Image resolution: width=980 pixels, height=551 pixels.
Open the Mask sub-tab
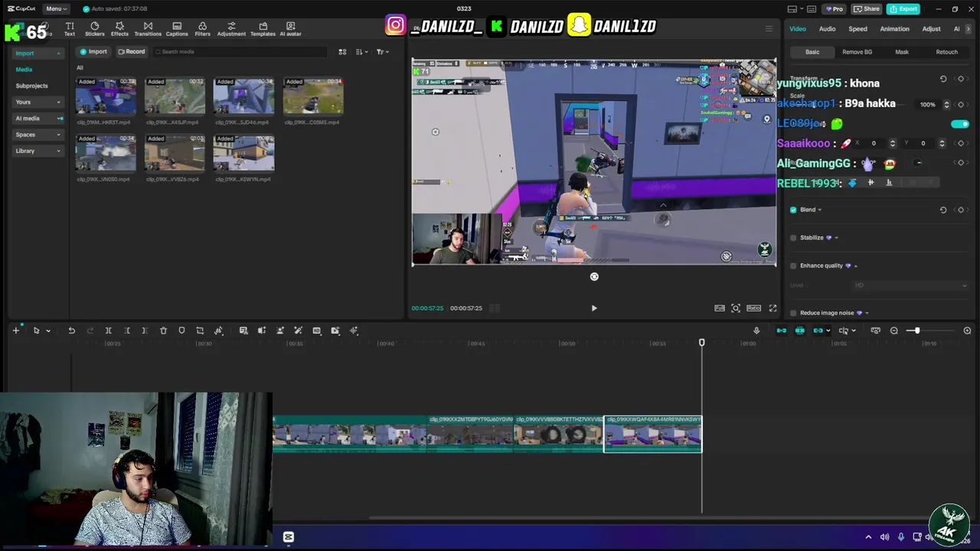click(902, 52)
